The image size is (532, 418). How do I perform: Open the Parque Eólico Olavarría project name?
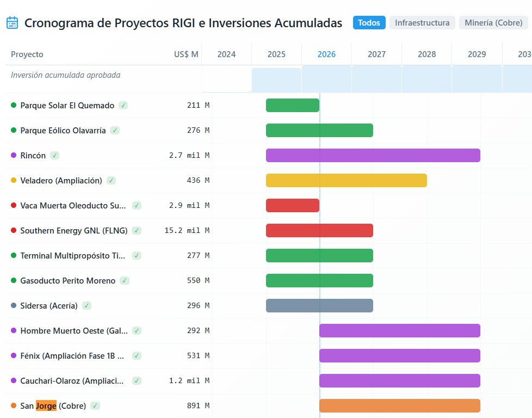click(x=63, y=131)
